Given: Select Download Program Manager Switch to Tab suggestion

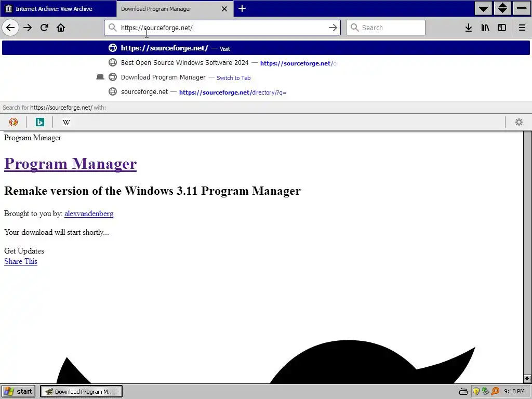Looking at the screenshot, I should pos(265,77).
